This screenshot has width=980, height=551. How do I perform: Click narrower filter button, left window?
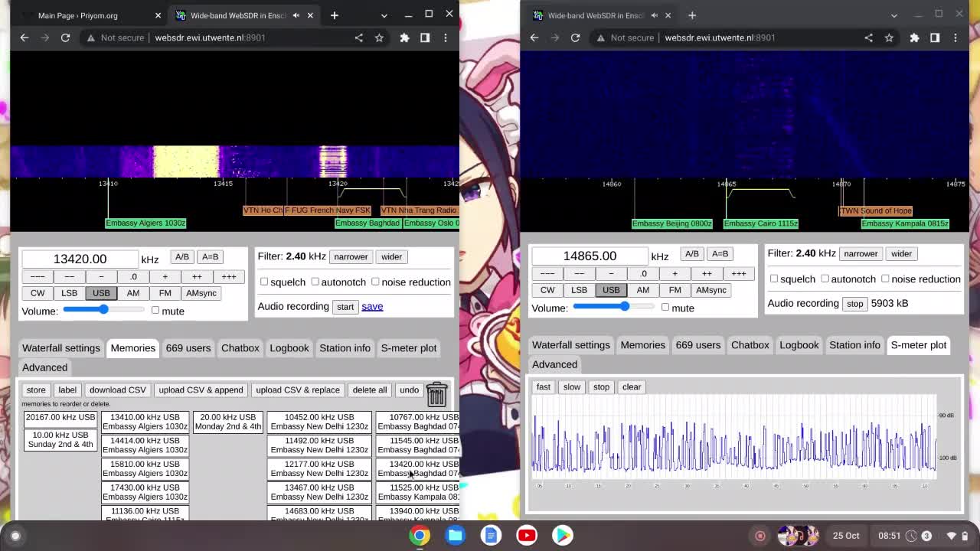351,257
